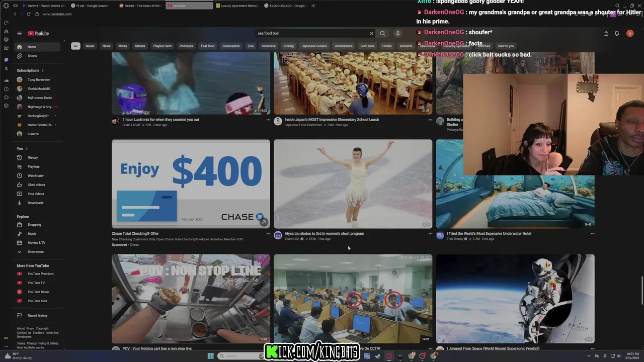
Task: Open Downloads in YouTube sidebar
Action: click(x=38, y=203)
